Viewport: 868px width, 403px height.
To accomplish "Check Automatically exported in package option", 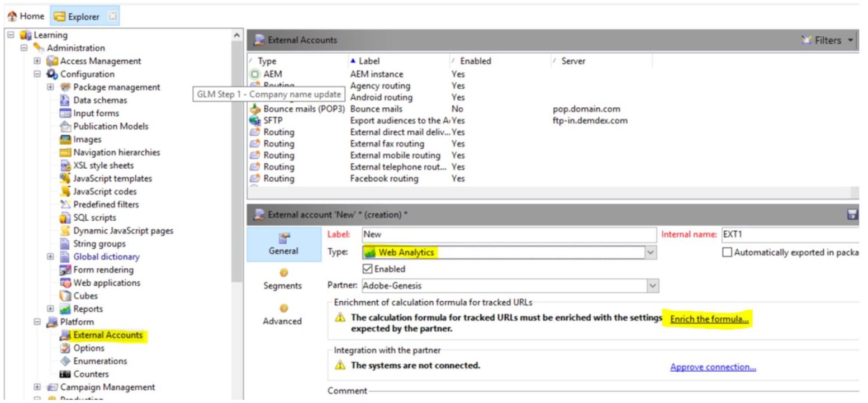I will (x=727, y=253).
